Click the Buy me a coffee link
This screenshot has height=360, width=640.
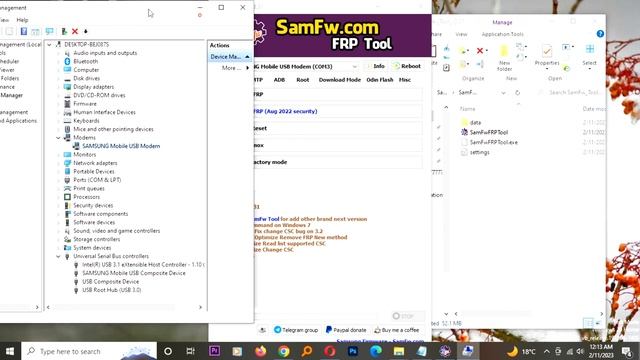coord(397,330)
